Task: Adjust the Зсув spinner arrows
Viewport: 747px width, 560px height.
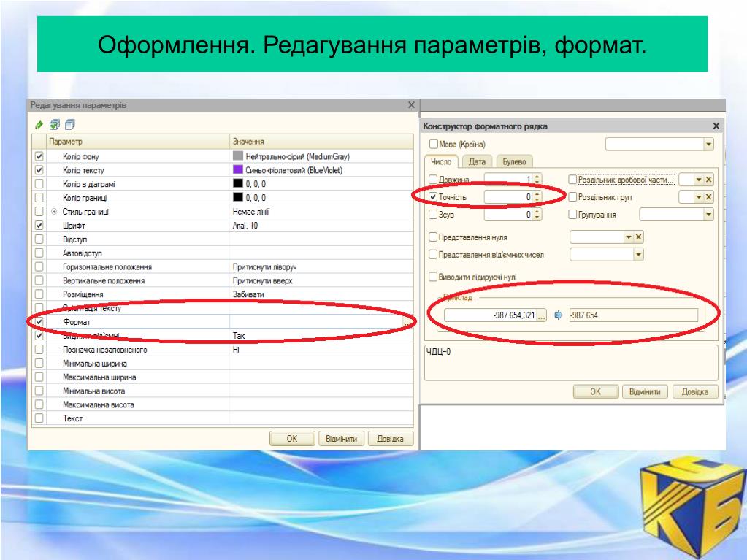Action: [x=537, y=215]
